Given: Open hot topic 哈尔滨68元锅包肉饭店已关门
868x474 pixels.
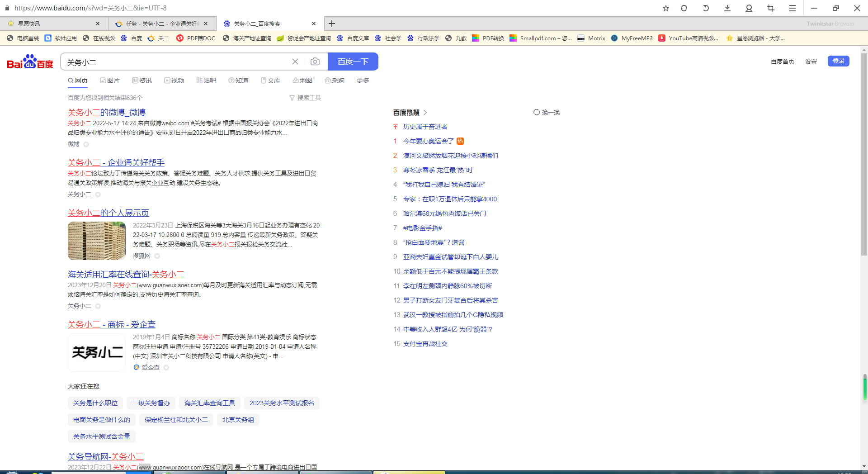Looking at the screenshot, I should click(445, 213).
